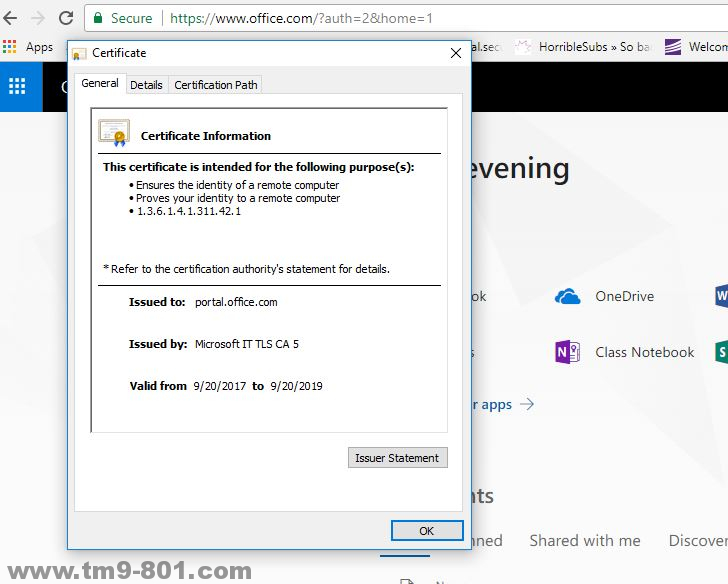
Task: Click the office.com URL address bar
Action: [x=400, y=18]
